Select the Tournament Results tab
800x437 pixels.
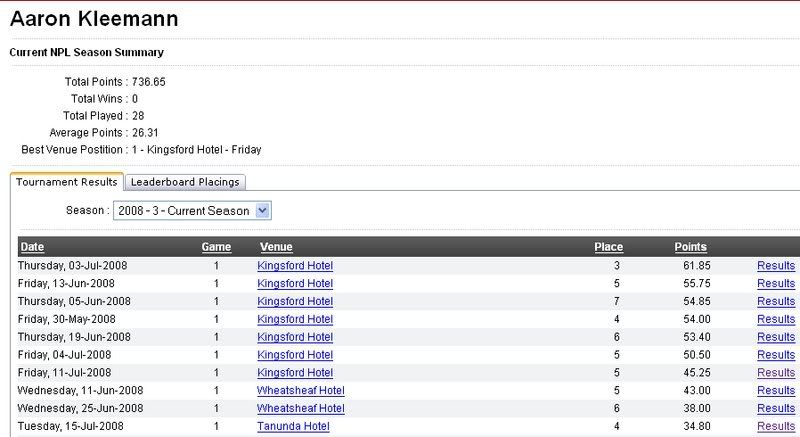[66, 182]
